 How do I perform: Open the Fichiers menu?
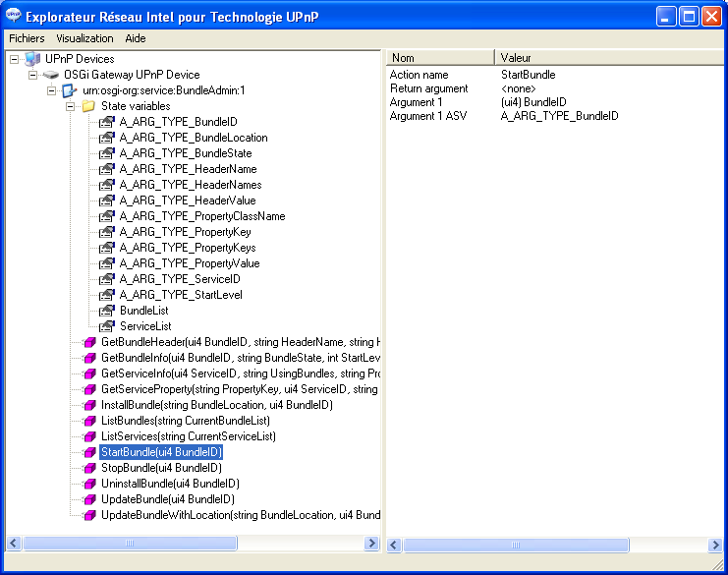coord(28,38)
